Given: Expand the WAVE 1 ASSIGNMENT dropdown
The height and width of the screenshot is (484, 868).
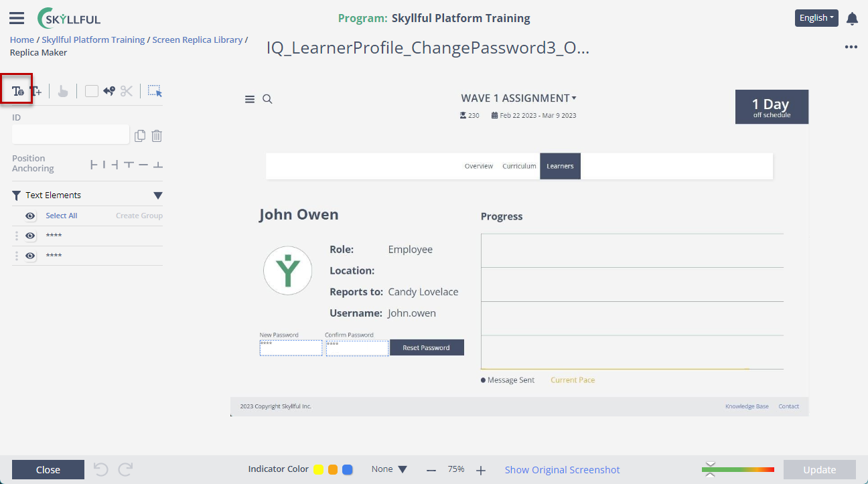Looking at the screenshot, I should click(518, 98).
